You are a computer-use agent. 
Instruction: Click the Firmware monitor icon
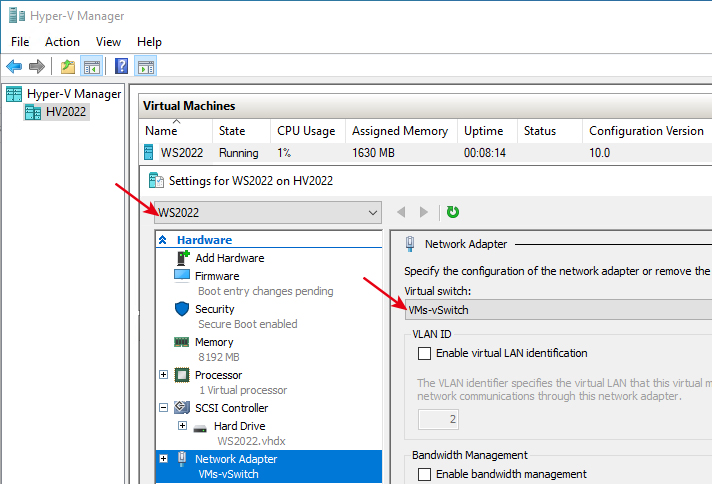tap(182, 275)
